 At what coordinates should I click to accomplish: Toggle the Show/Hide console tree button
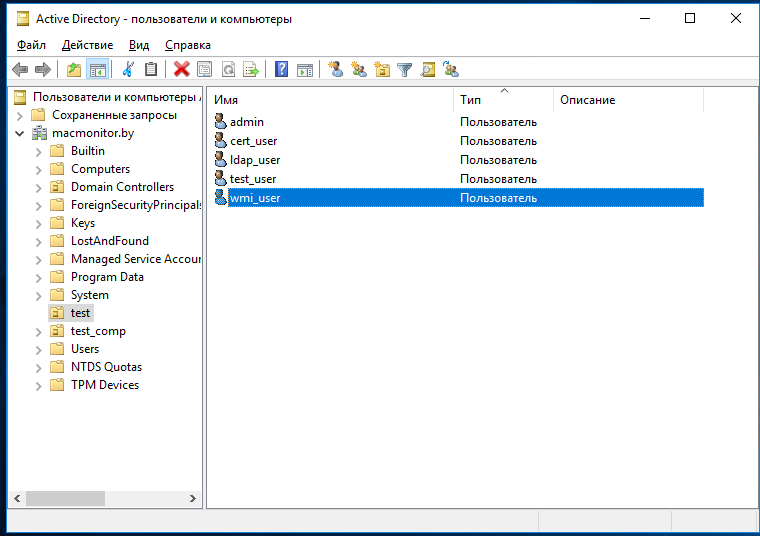click(97, 69)
